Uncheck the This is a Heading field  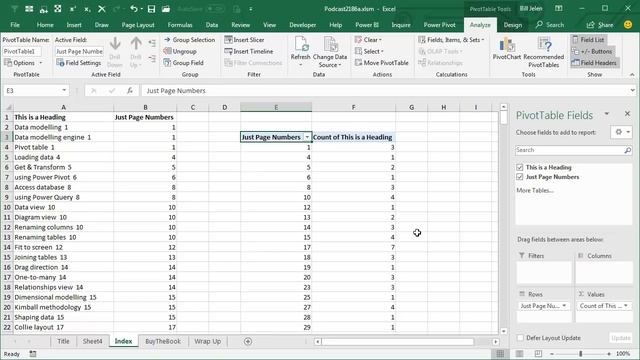pyautogui.click(x=520, y=167)
